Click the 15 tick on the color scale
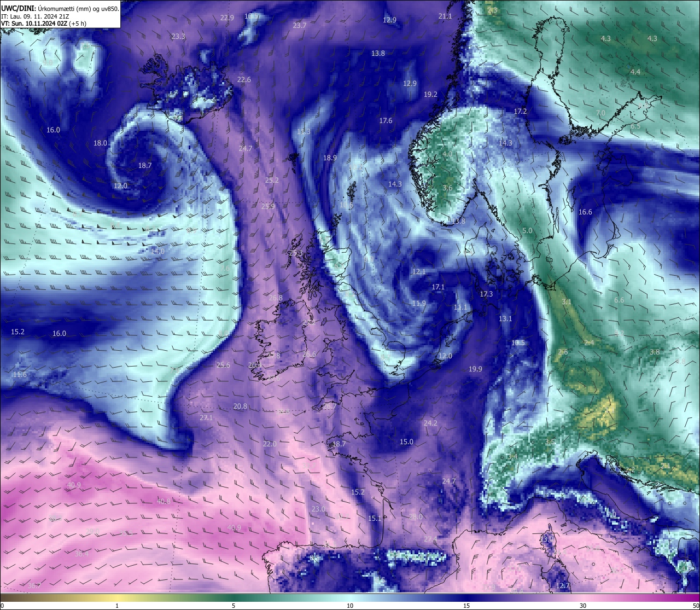 click(466, 606)
